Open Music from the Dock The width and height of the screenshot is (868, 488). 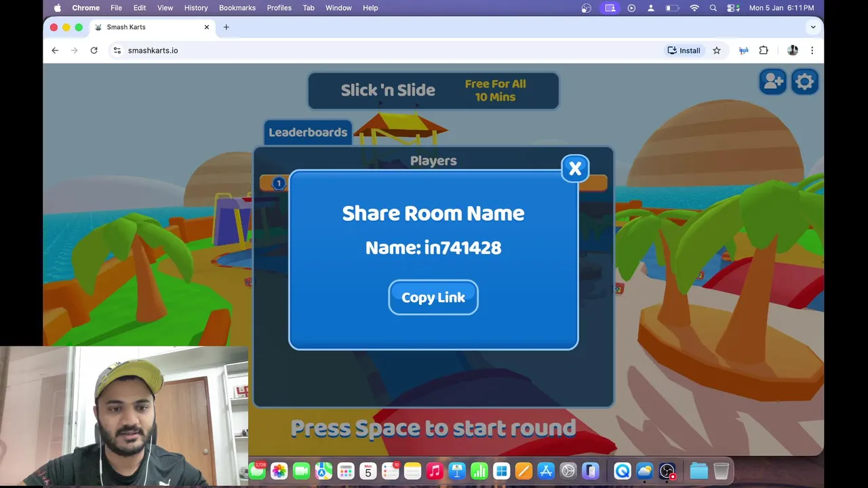point(435,471)
